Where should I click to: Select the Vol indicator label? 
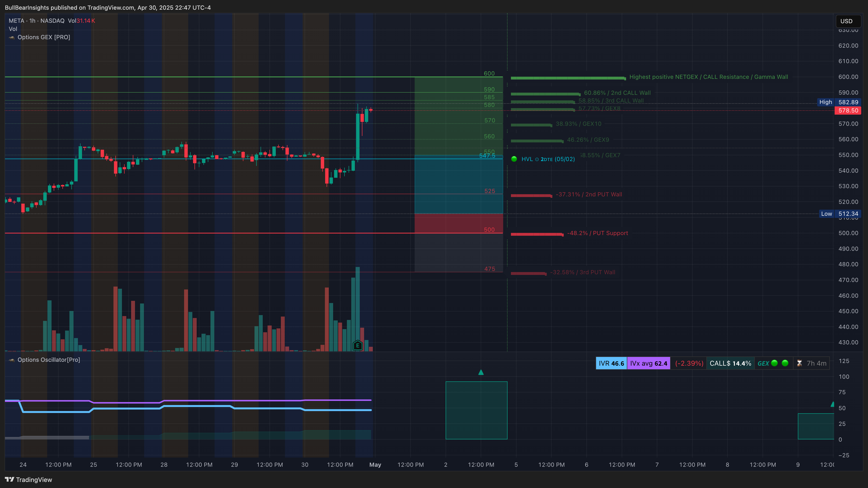click(13, 29)
